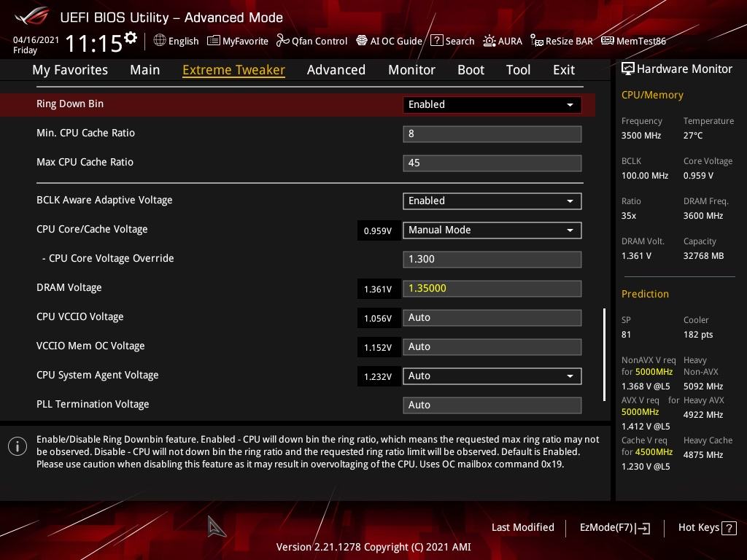Viewport: 747px width, 560px height.
Task: Expand CPU System Agent Voltage dropdown
Action: 492,376
